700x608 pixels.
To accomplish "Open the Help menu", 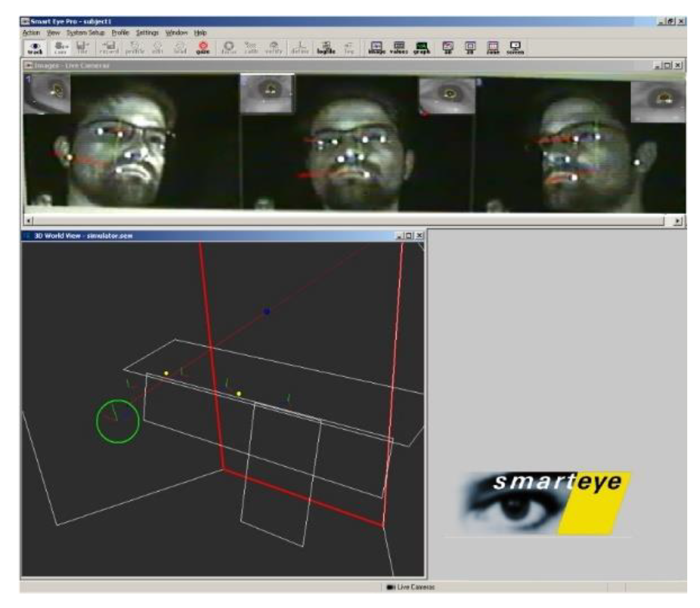I will tap(200, 33).
